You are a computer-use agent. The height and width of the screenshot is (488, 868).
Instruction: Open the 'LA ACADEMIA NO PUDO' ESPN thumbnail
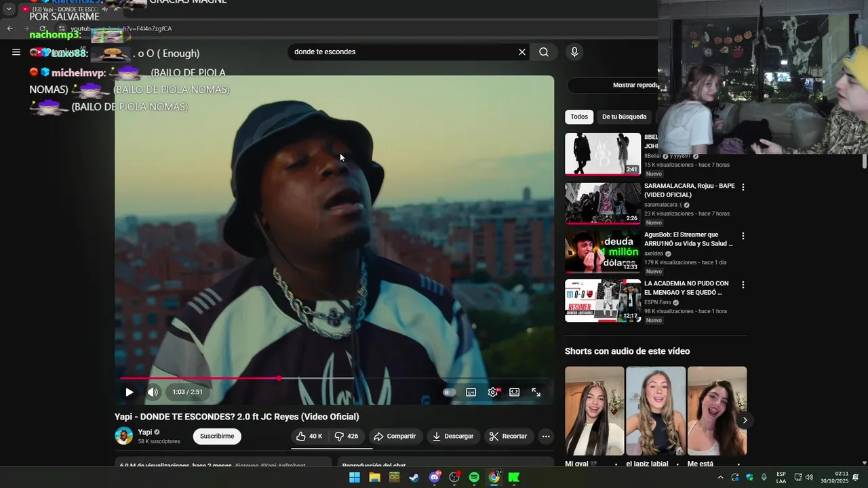pos(603,300)
